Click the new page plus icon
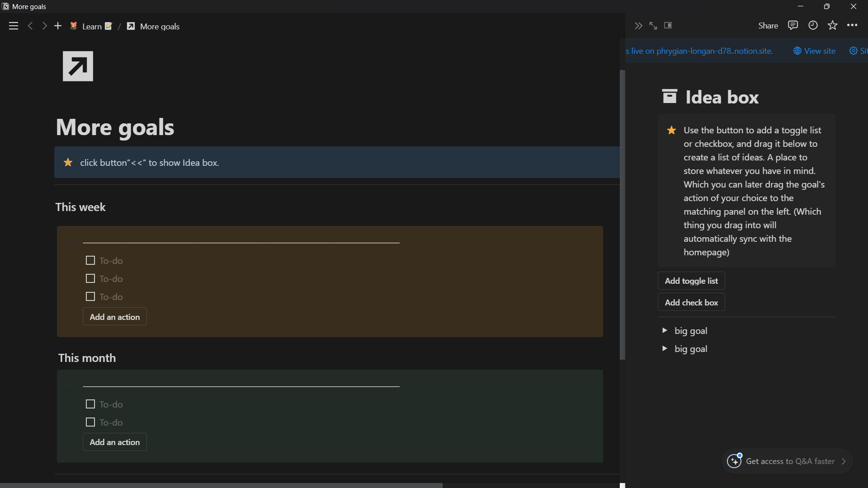This screenshot has width=868, height=488. pos(58,26)
